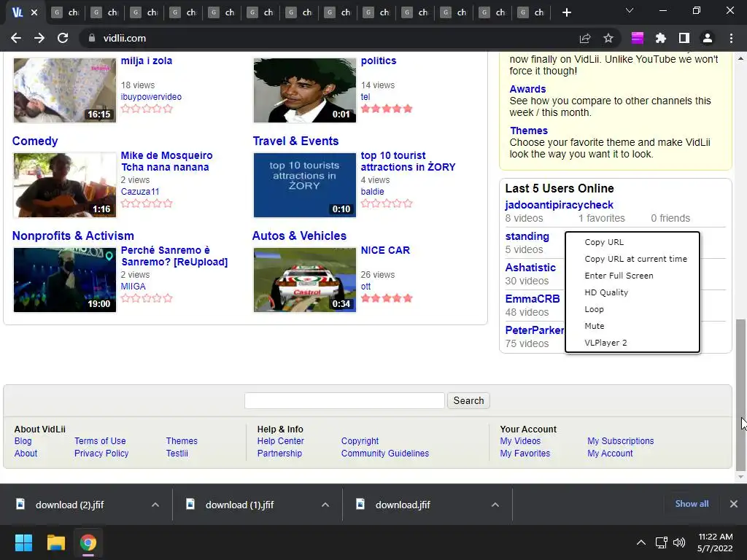Open the download (1).jfif file
This screenshot has height=560, width=747.
(x=239, y=505)
